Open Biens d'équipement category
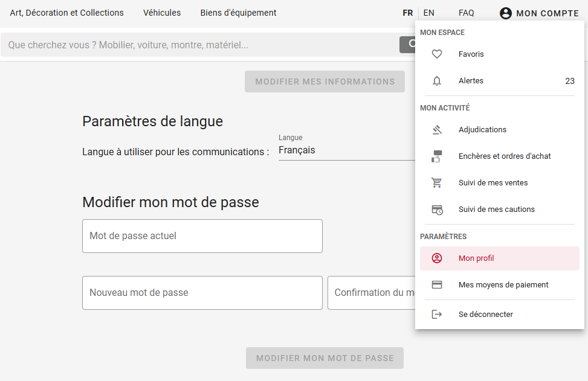 point(238,13)
